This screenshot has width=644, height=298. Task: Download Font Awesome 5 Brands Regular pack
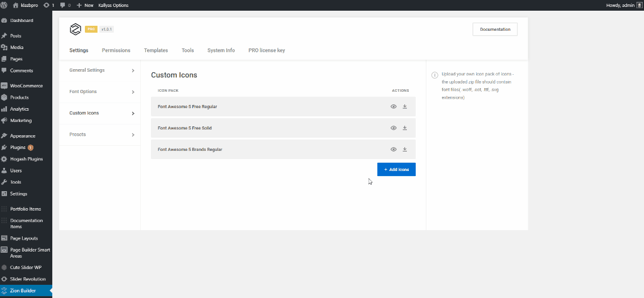point(404,150)
